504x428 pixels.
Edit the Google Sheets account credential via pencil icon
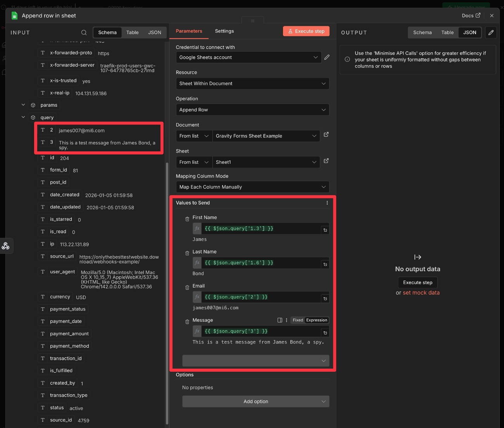pyautogui.click(x=327, y=57)
